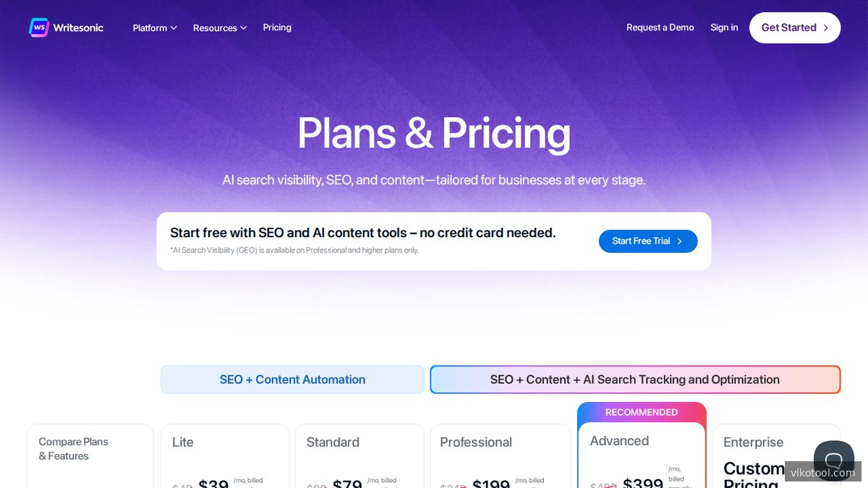The width and height of the screenshot is (868, 488).
Task: Click the Pricing navigation item
Action: [x=277, y=27]
